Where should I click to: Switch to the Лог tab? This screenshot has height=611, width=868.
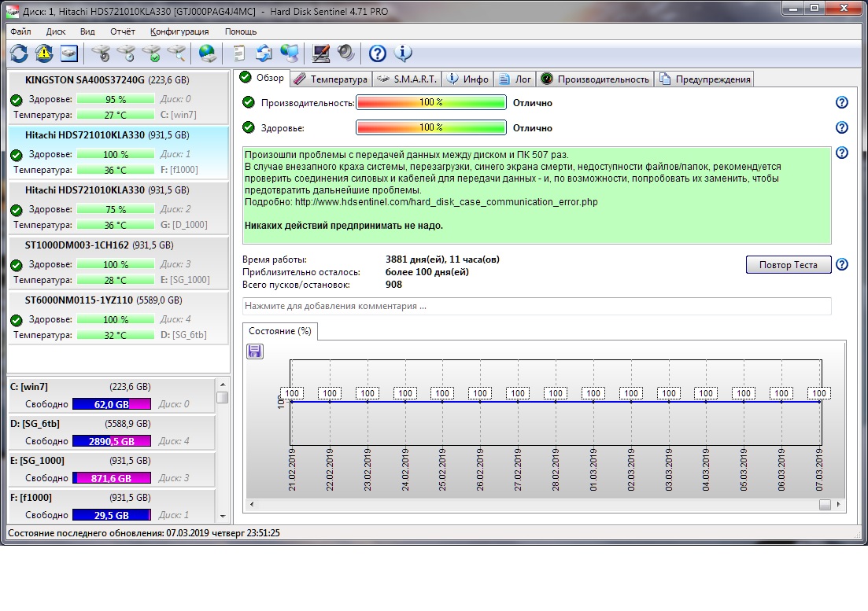pos(515,79)
